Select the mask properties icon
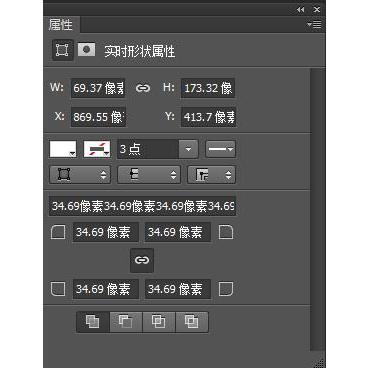The width and height of the screenshot is (370, 368). coord(86,50)
